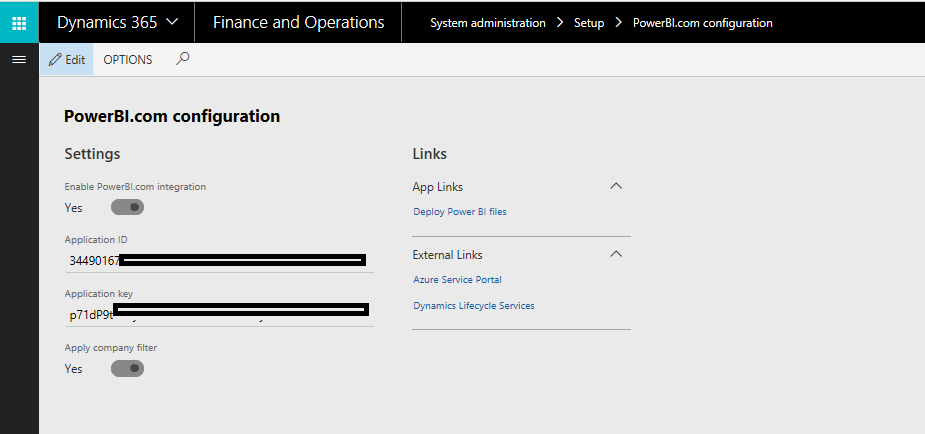Toggle the Apply company filter switch
925x434 pixels.
[x=127, y=369]
